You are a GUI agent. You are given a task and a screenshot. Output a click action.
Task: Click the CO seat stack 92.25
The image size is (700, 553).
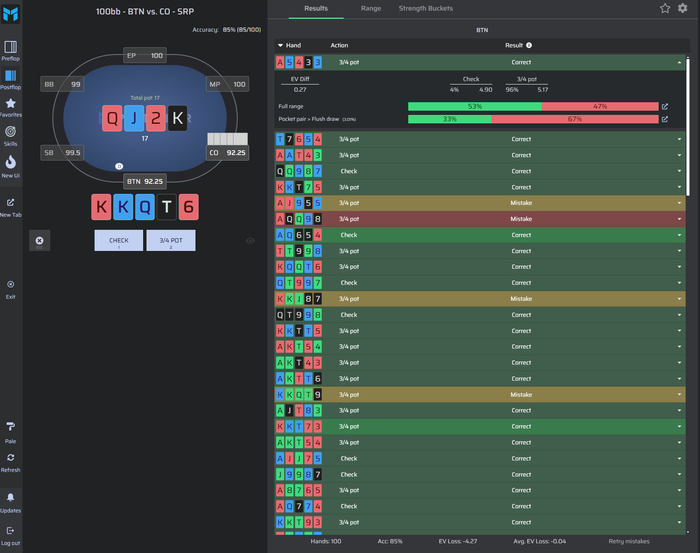tap(227, 153)
